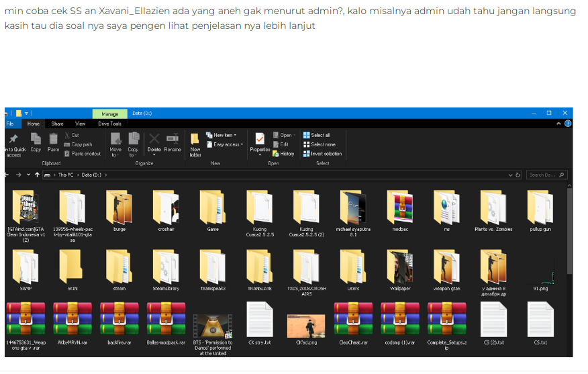Switch to the Home tab
Viewport: 588px width, 374px height.
(x=34, y=124)
